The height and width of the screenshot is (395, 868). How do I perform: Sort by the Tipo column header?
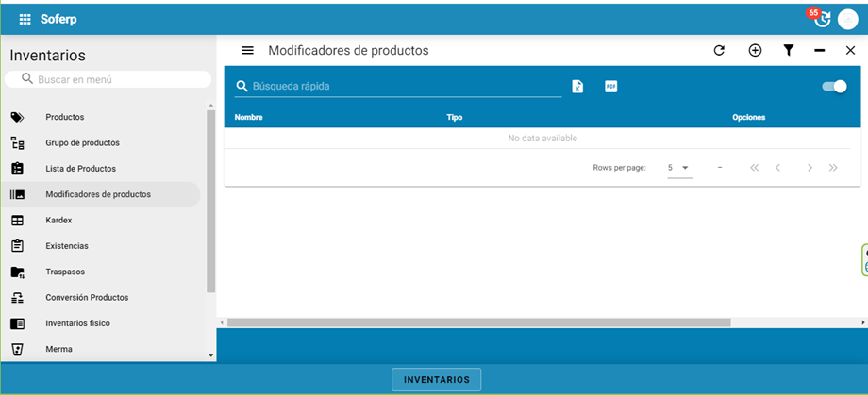455,117
